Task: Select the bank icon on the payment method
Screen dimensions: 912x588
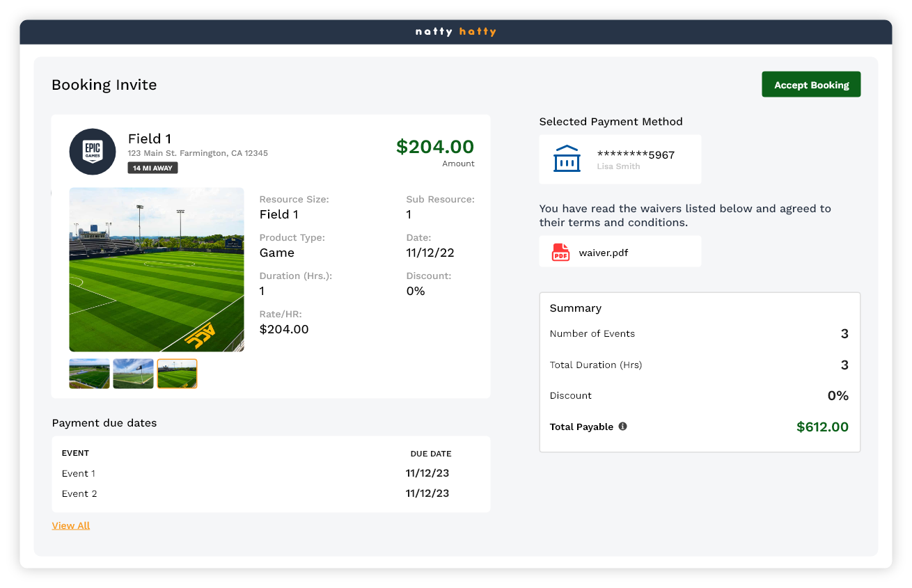Action: click(x=567, y=159)
